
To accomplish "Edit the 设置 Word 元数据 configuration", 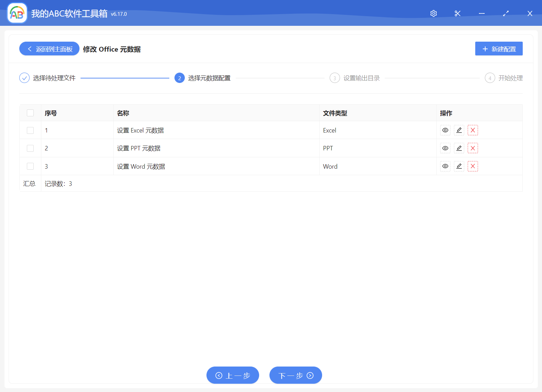I will 459,166.
